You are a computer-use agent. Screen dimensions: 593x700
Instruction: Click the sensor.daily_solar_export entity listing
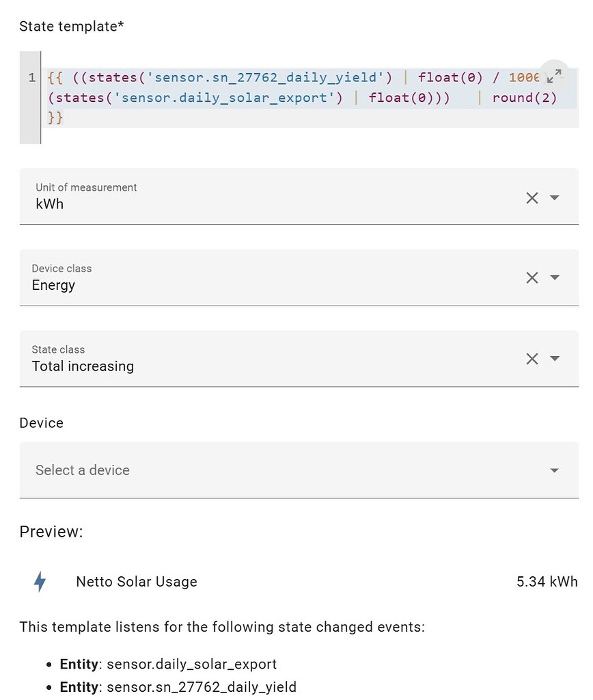[x=192, y=664]
